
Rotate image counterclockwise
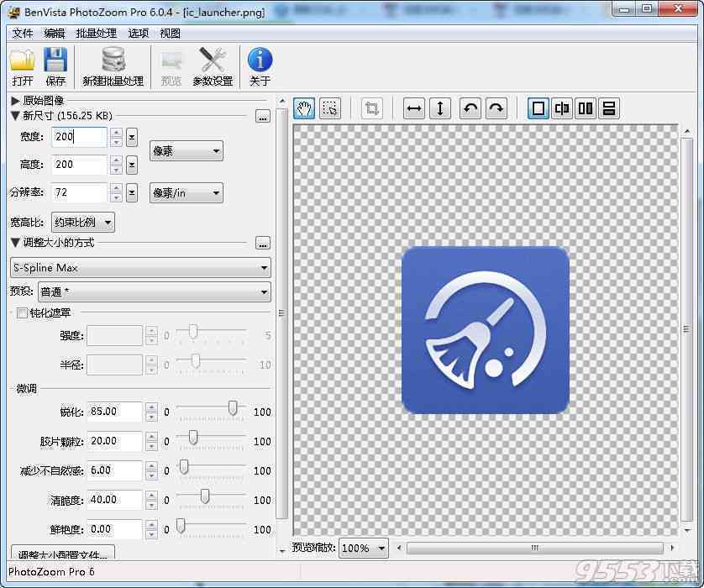coord(470,108)
